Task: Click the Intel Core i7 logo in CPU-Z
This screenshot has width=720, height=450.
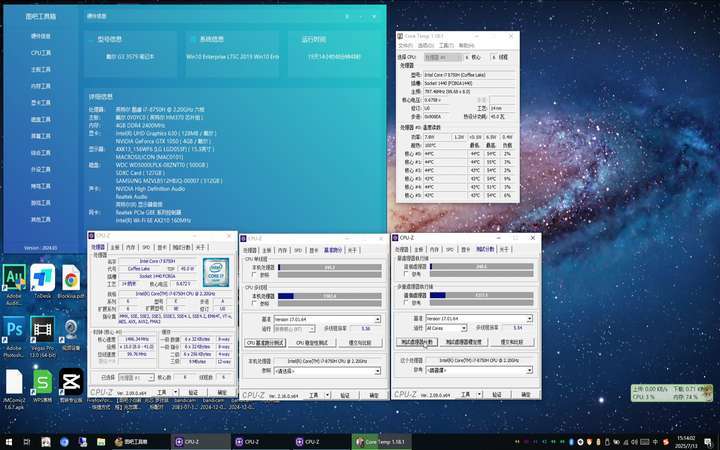Action: [216, 272]
